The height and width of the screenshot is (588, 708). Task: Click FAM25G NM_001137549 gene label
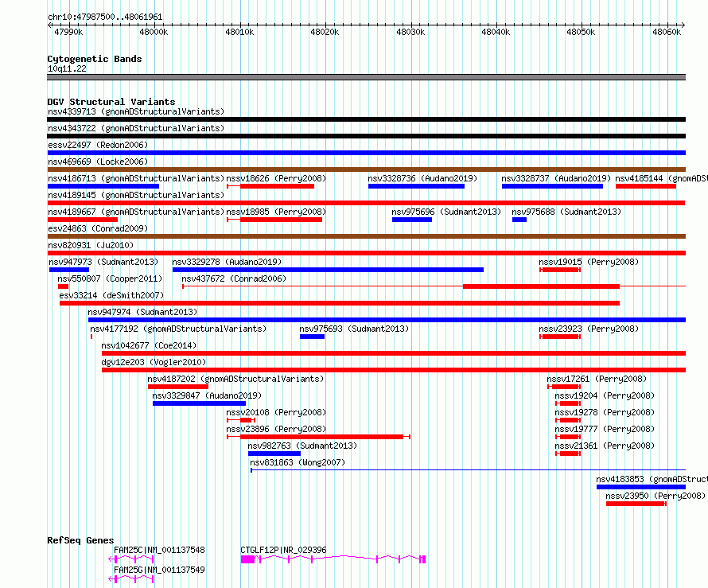[159, 570]
